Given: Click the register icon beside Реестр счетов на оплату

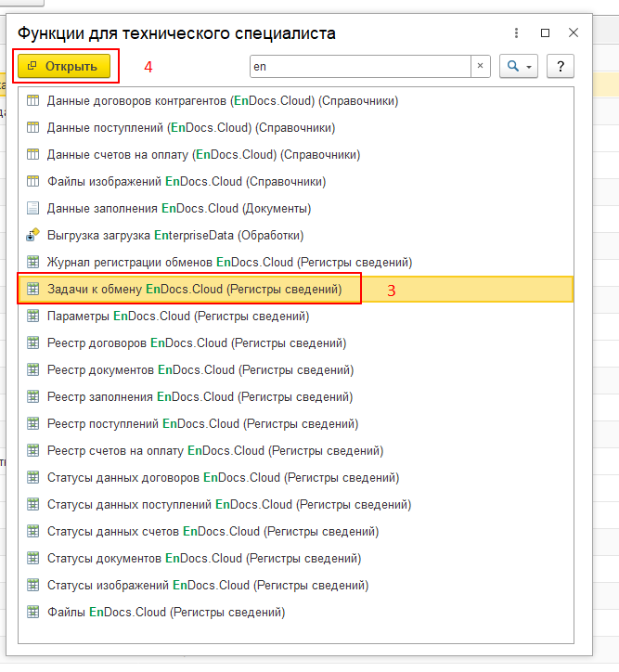Looking at the screenshot, I should pos(33,450).
